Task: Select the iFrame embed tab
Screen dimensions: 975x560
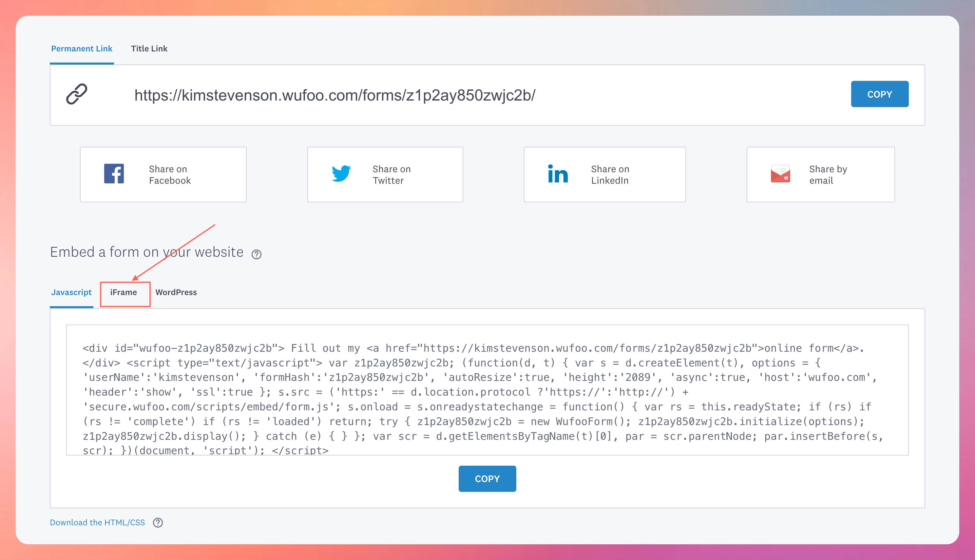Action: pos(123,292)
